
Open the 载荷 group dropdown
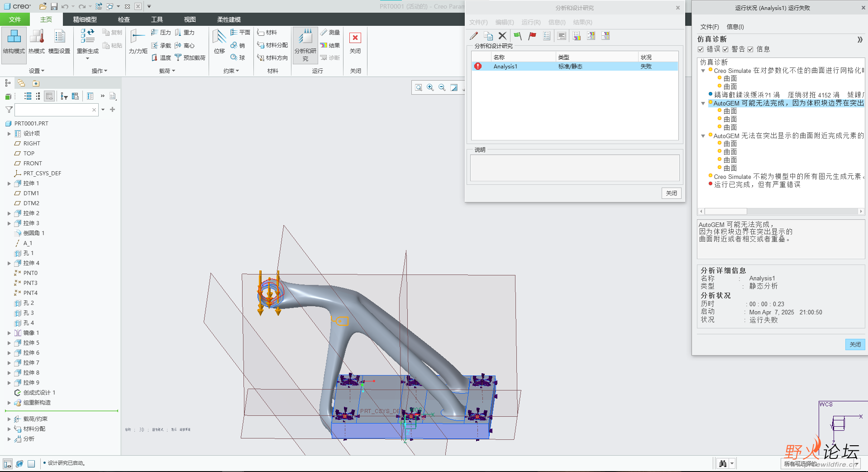tap(167, 71)
